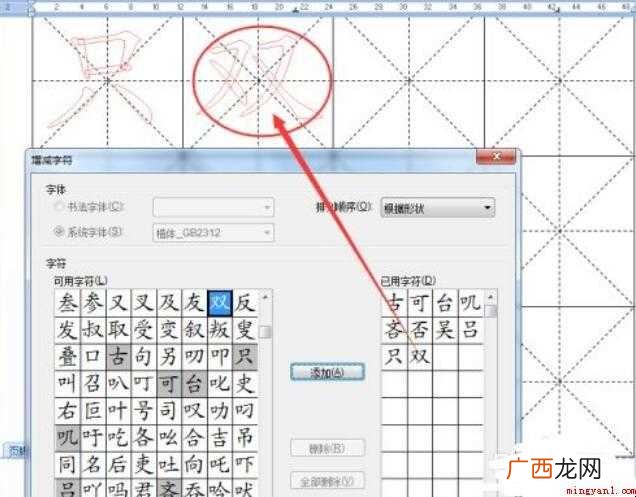Screen dimensions: 636x497
Task: Click the 双 glyph in the calligraphy document grid
Action: pos(258,79)
